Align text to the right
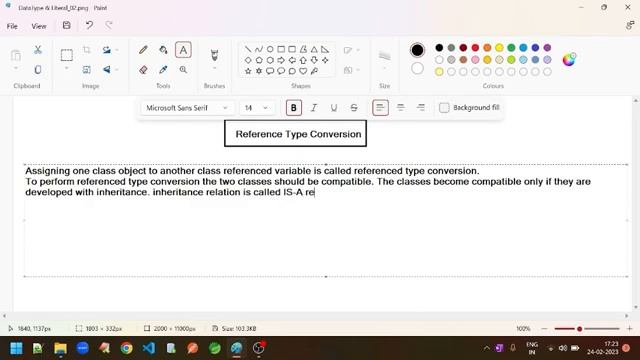This screenshot has width=640, height=360. (421, 108)
